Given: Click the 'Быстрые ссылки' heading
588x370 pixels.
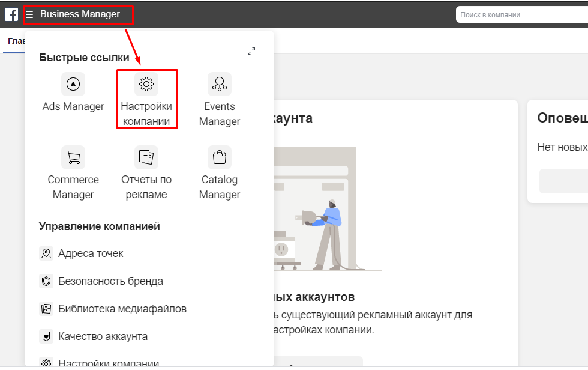Looking at the screenshot, I should (x=85, y=58).
